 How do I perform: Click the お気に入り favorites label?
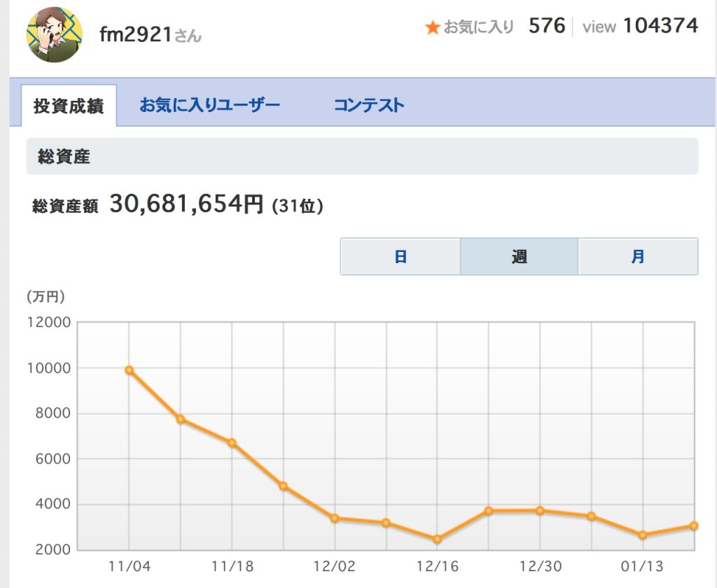coord(479,27)
